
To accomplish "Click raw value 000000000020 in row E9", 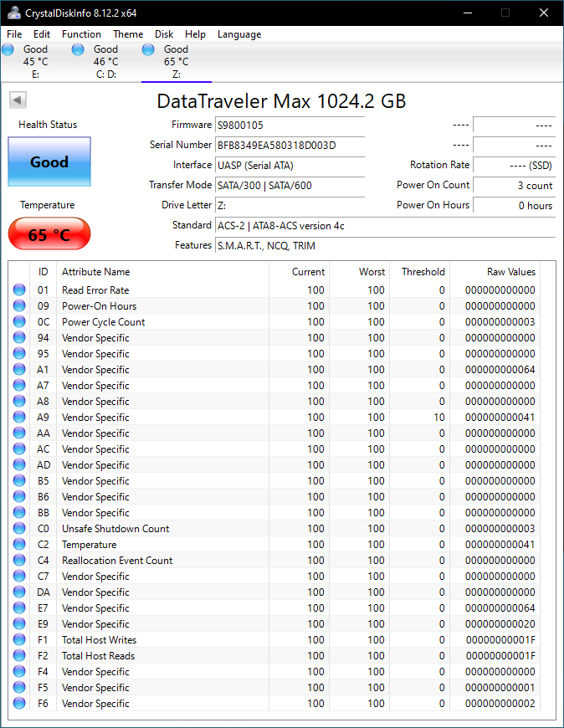I will click(x=500, y=624).
